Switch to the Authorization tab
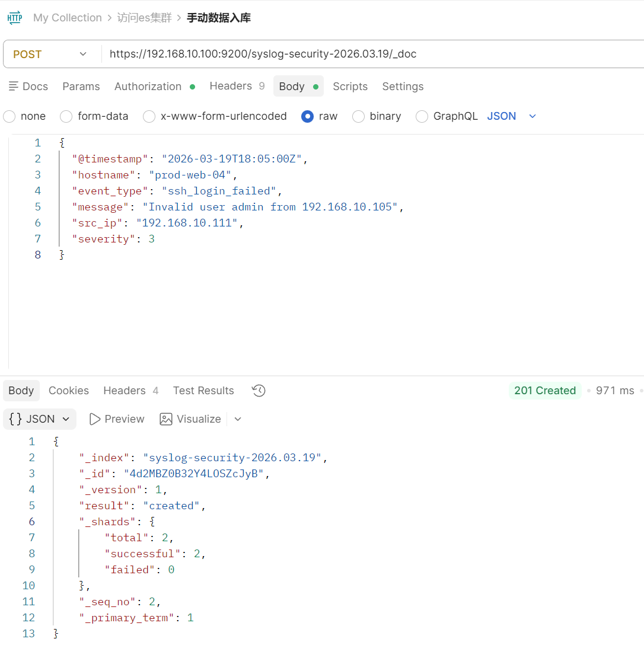This screenshot has height=658, width=644. (x=148, y=87)
